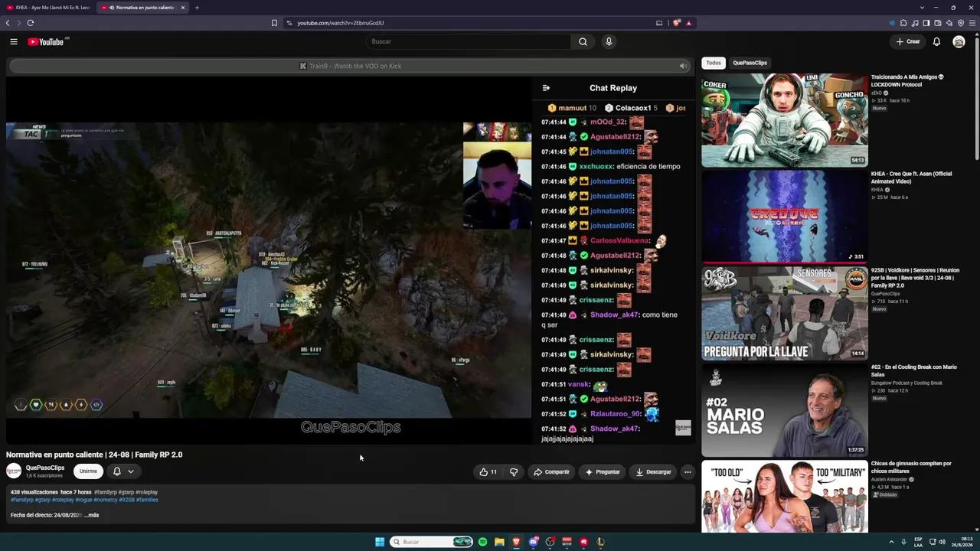Screen dimensions: 980x551
Task: Click the Descargar download button
Action: click(x=653, y=471)
